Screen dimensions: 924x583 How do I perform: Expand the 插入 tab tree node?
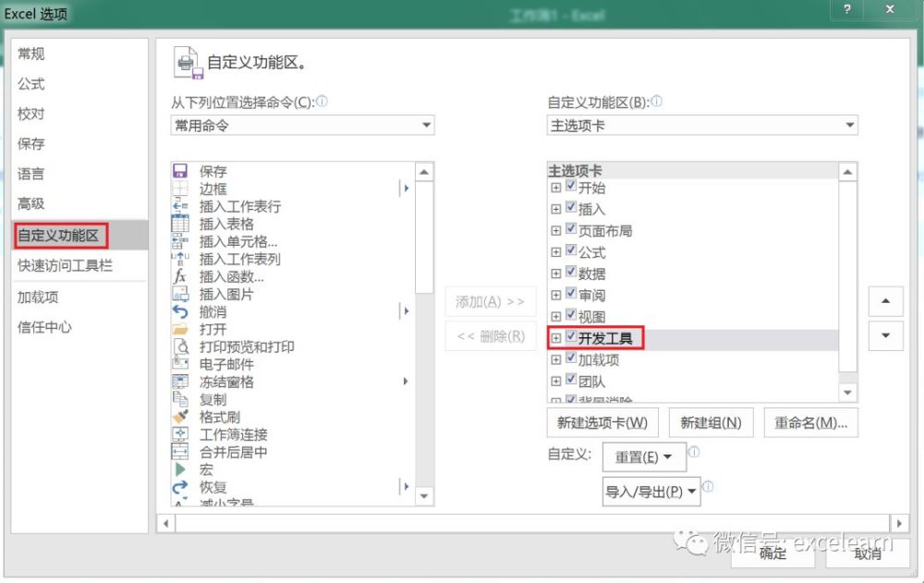555,209
